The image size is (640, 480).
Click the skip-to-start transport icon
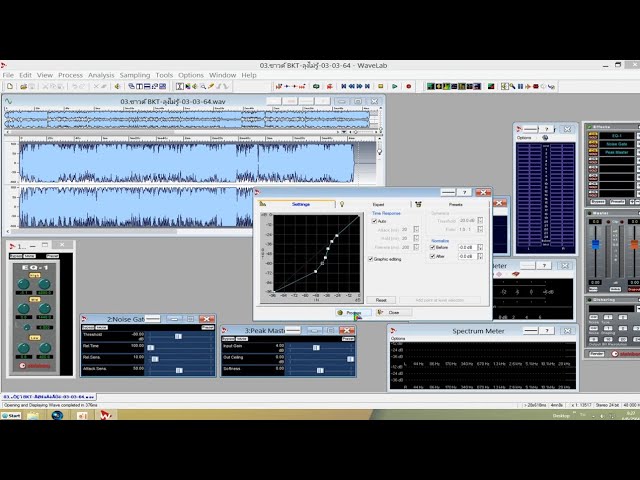(344, 87)
